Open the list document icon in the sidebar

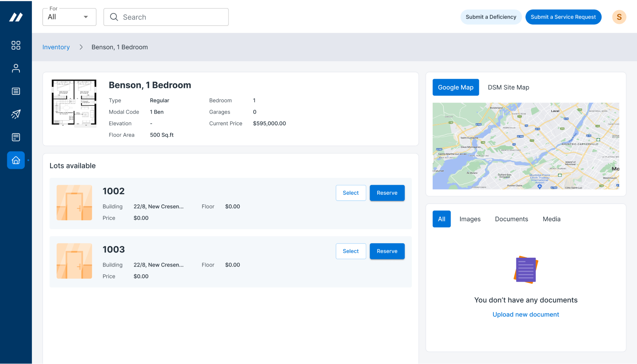(16, 91)
